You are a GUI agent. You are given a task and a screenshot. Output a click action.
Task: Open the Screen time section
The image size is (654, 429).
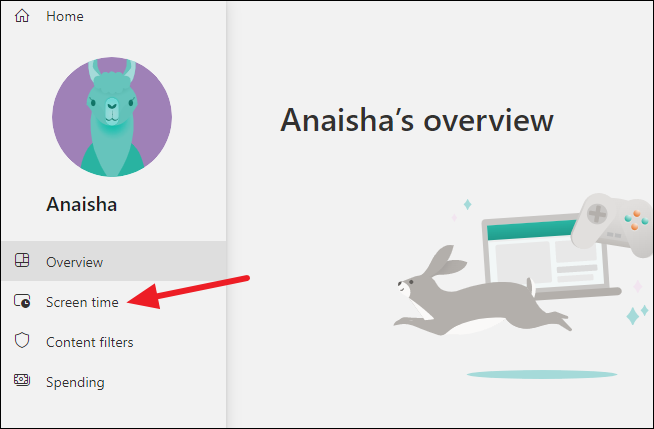[x=82, y=302]
